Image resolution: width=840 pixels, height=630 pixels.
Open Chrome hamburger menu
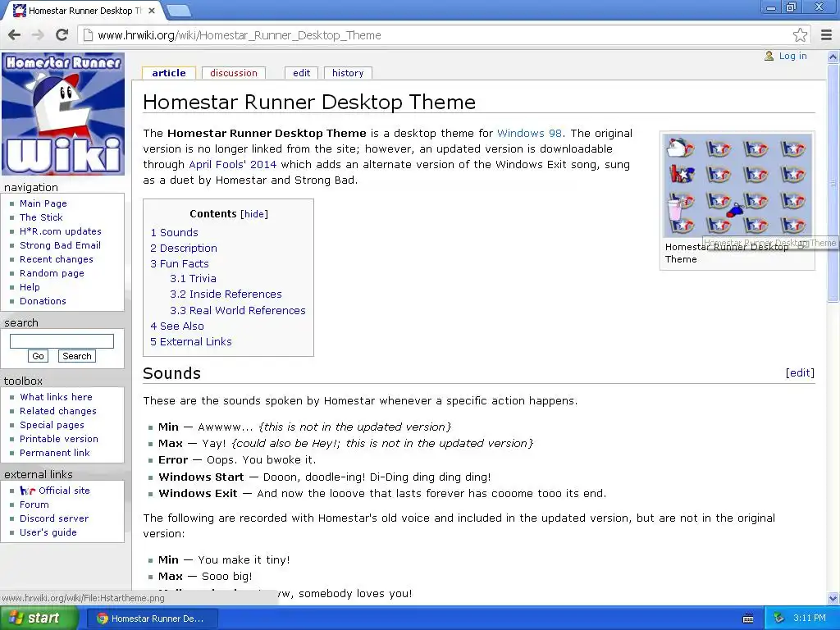click(827, 35)
